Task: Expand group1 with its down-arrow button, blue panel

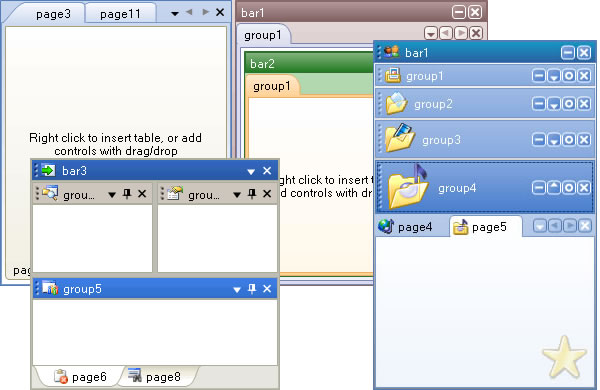Action: point(554,76)
